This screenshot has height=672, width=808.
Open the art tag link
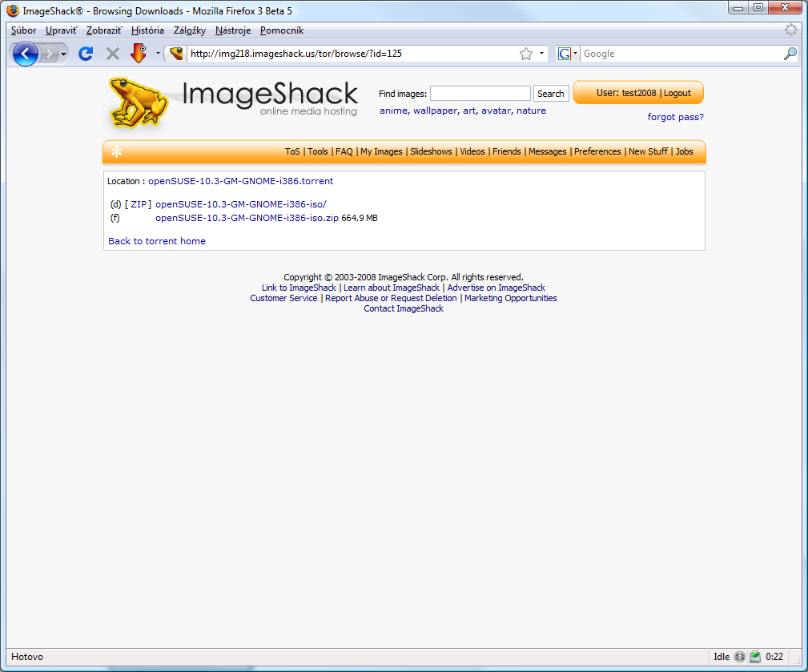469,111
